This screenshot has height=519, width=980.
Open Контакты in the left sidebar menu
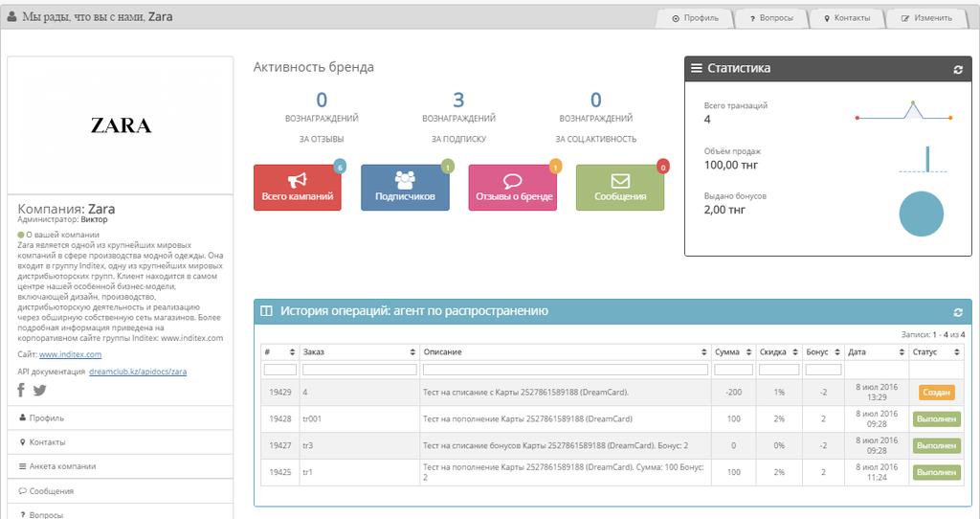120,442
